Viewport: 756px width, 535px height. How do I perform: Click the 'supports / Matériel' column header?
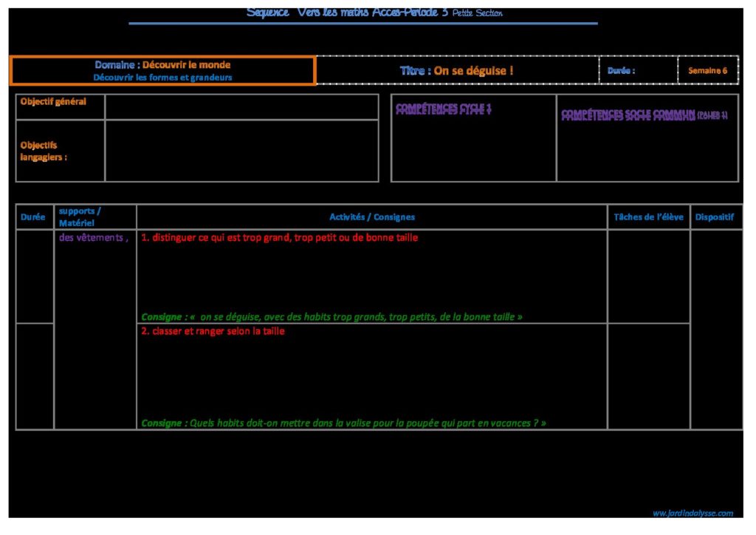[80, 217]
